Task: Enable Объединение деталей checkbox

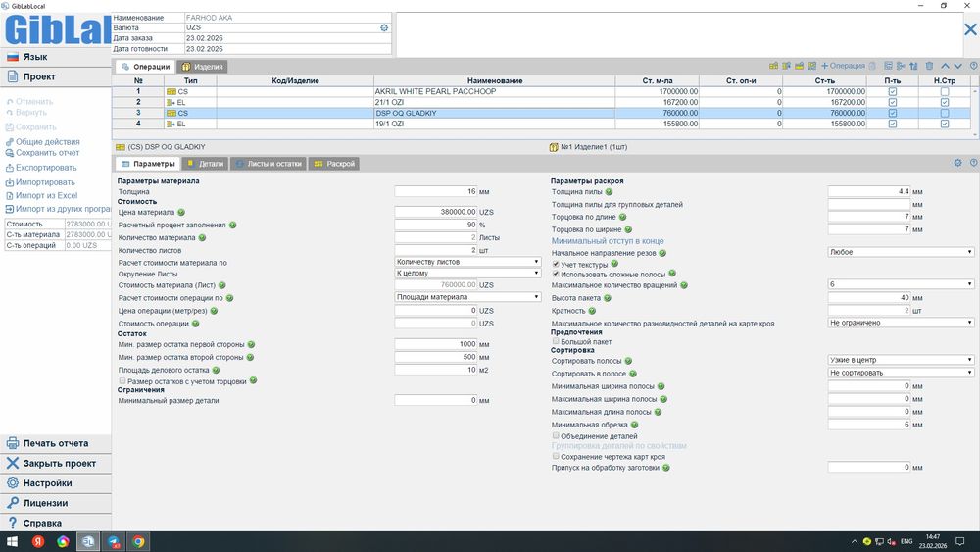Action: (556, 435)
